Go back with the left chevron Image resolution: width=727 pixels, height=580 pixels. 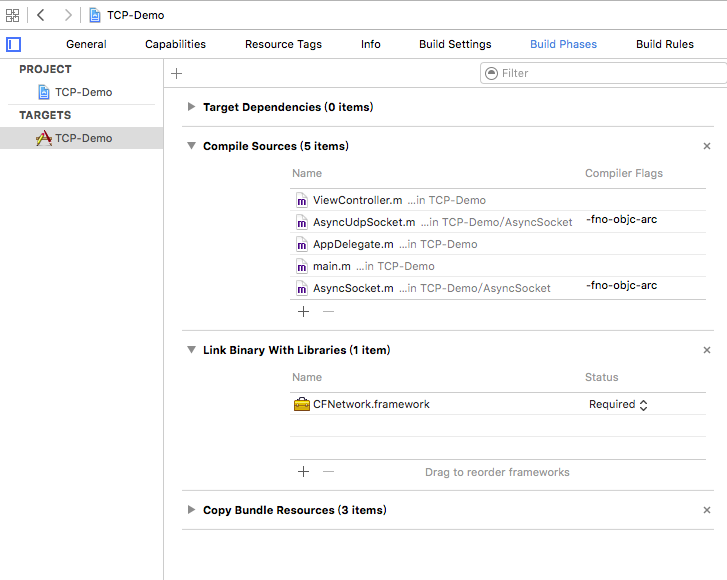[x=41, y=15]
